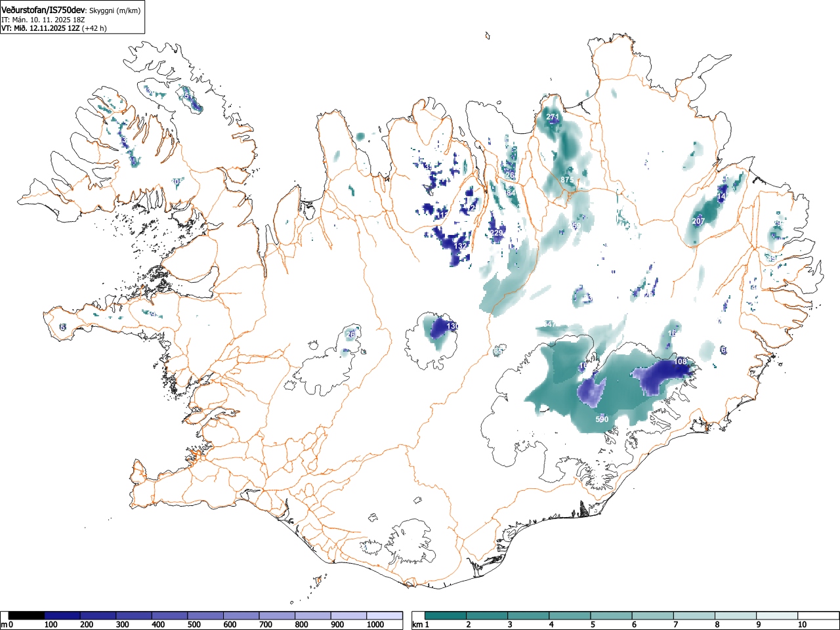Select the 3–4 km legend swatch

click(529, 616)
